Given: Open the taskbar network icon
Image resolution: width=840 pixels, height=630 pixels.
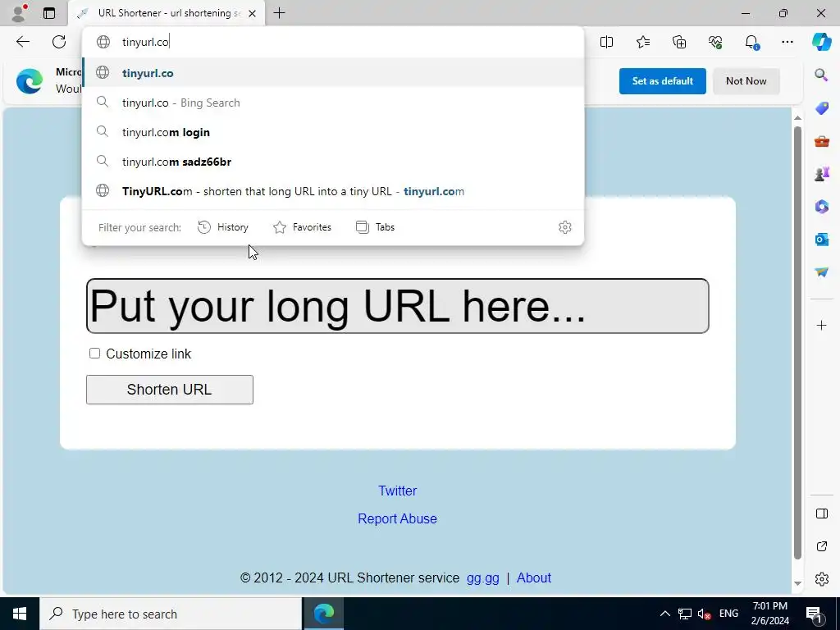Looking at the screenshot, I should pyautogui.click(x=685, y=614).
